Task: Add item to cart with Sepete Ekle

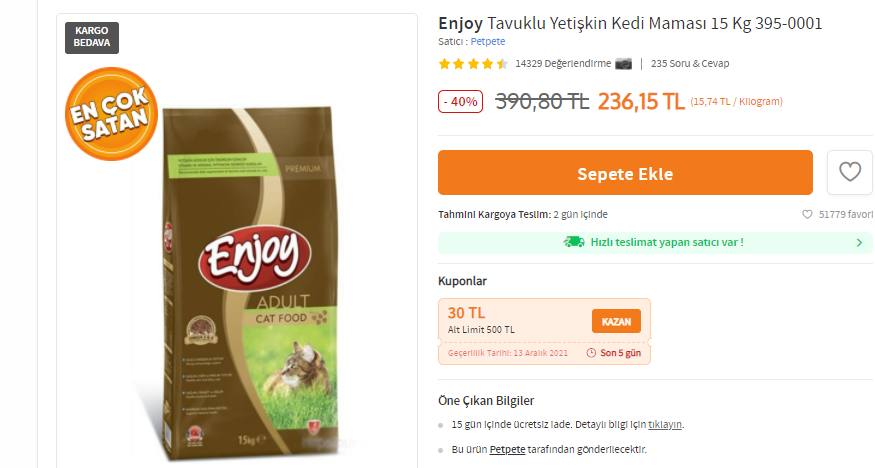Action: pos(625,172)
